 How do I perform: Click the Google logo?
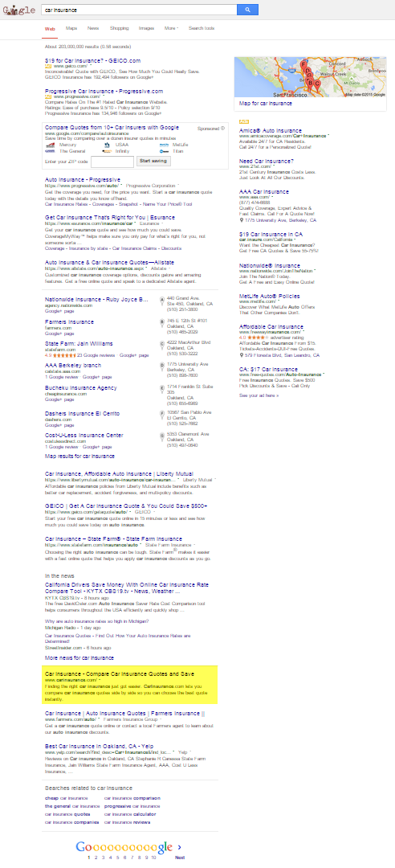pos(19,10)
